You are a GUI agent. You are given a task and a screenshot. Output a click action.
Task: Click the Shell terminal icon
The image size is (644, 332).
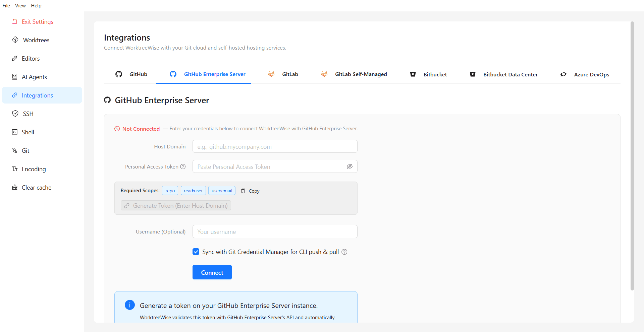[x=15, y=132]
